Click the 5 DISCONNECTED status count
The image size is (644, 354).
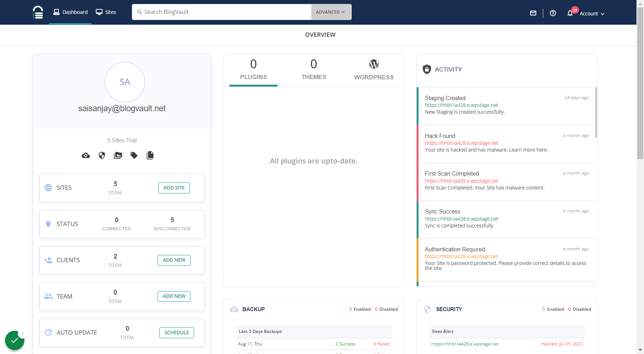172,224
